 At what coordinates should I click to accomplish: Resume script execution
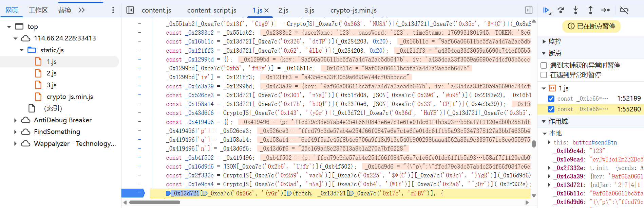pos(546,10)
